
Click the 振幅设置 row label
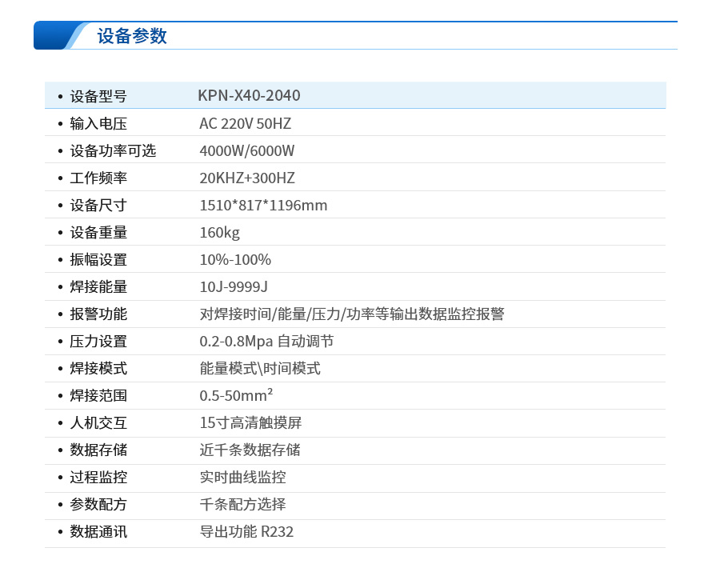[x=98, y=260]
